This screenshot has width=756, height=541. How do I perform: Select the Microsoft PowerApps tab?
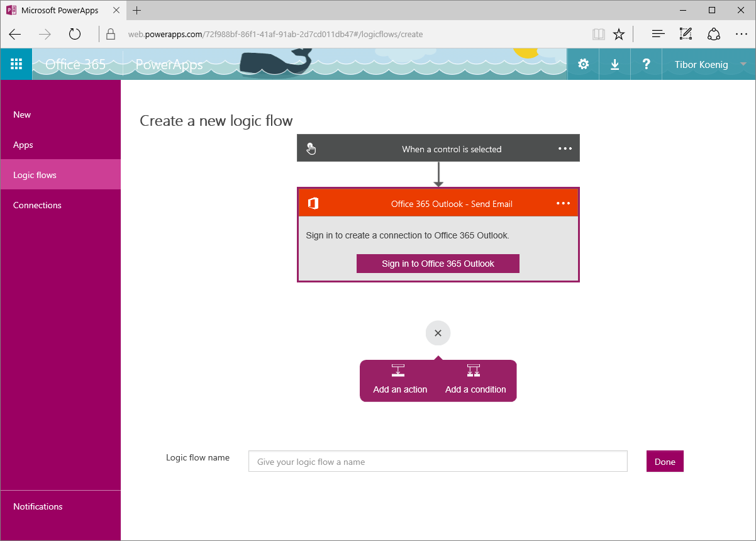(x=63, y=10)
